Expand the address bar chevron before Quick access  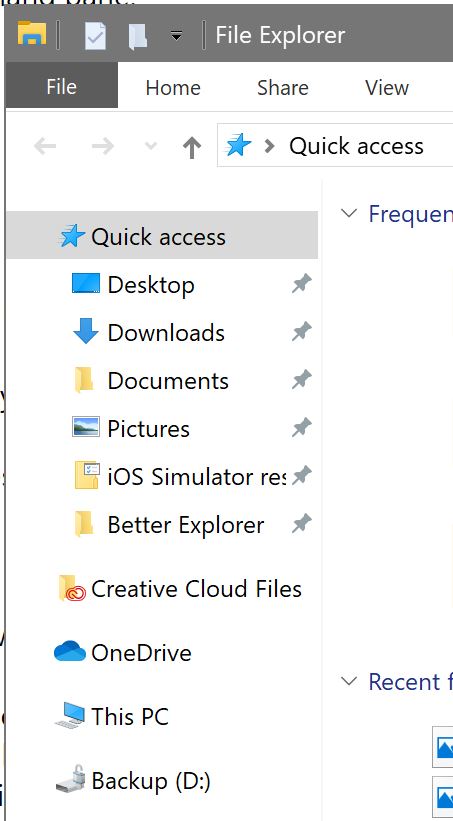tap(270, 146)
